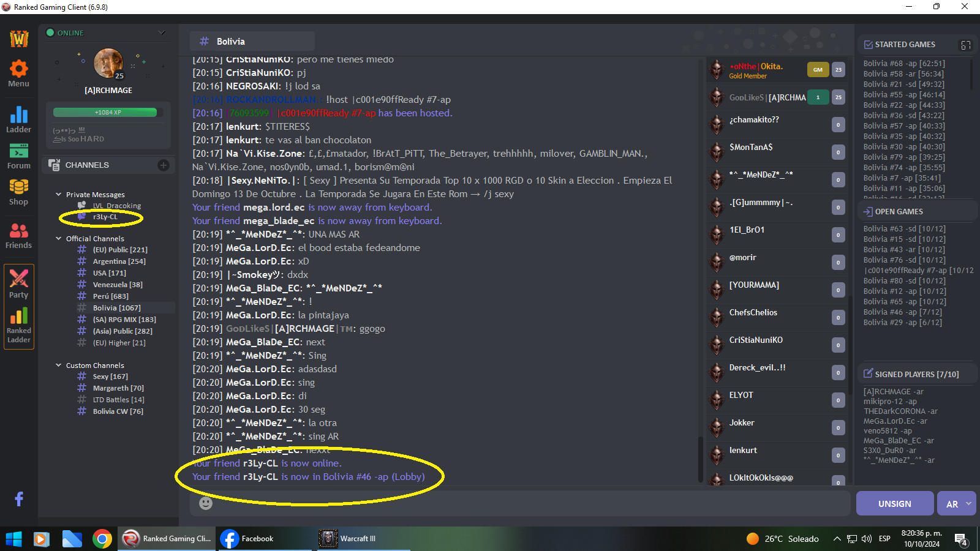Click the UNSIGN button
The height and width of the screenshot is (551, 980).
[895, 504]
